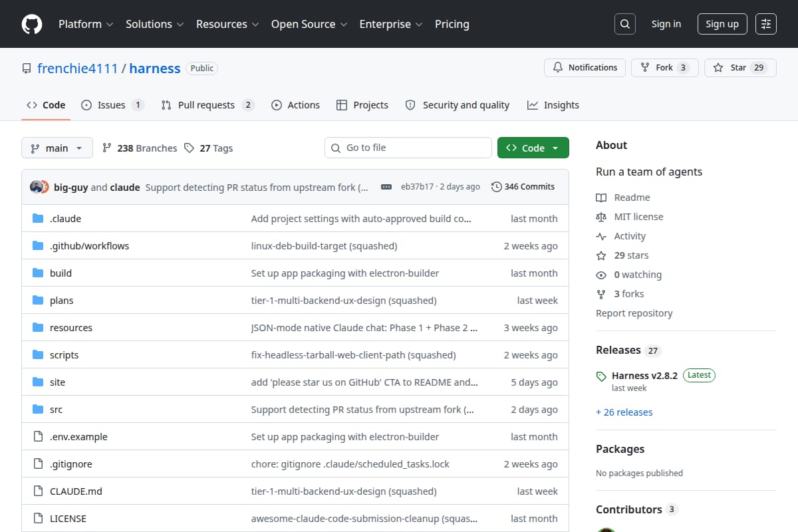Image resolution: width=798 pixels, height=532 pixels.
Task: Click Report repository link
Action: [x=634, y=313]
